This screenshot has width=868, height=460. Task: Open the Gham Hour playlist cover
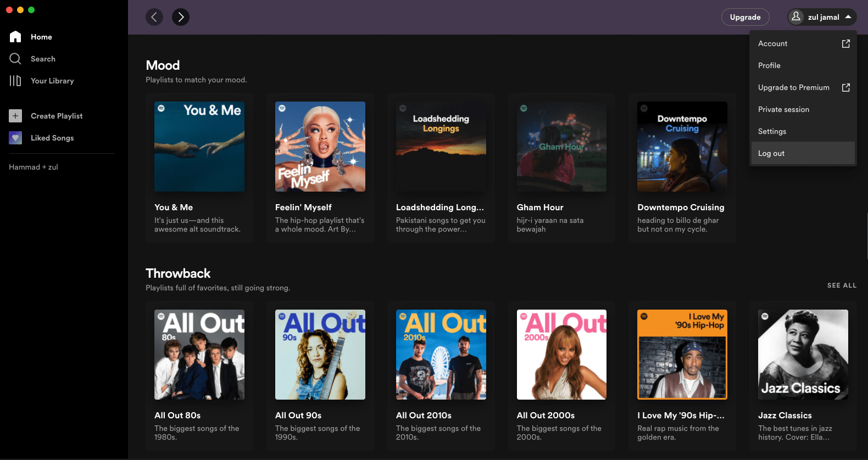[x=561, y=147]
